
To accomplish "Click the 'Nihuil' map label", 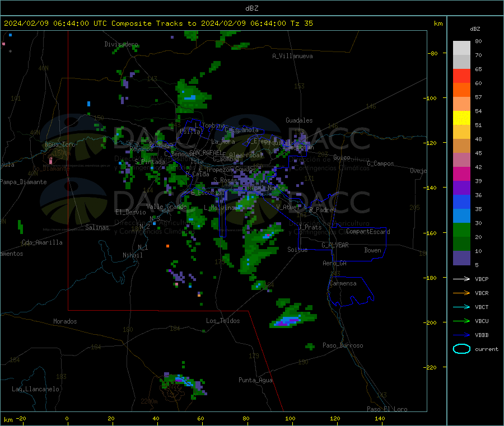I will click(x=132, y=255).
